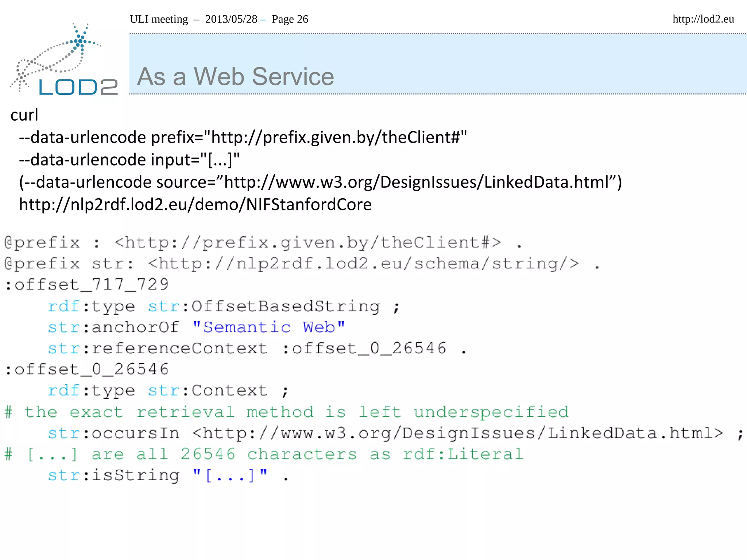Click 'Page 26' in the header
The height and width of the screenshot is (560, 747).
pos(290,19)
